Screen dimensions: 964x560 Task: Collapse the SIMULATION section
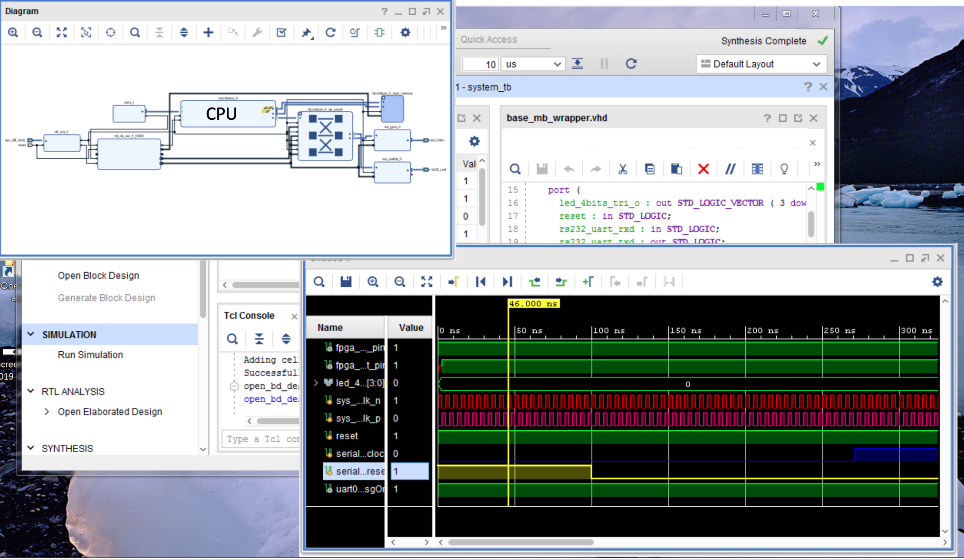tap(31, 334)
